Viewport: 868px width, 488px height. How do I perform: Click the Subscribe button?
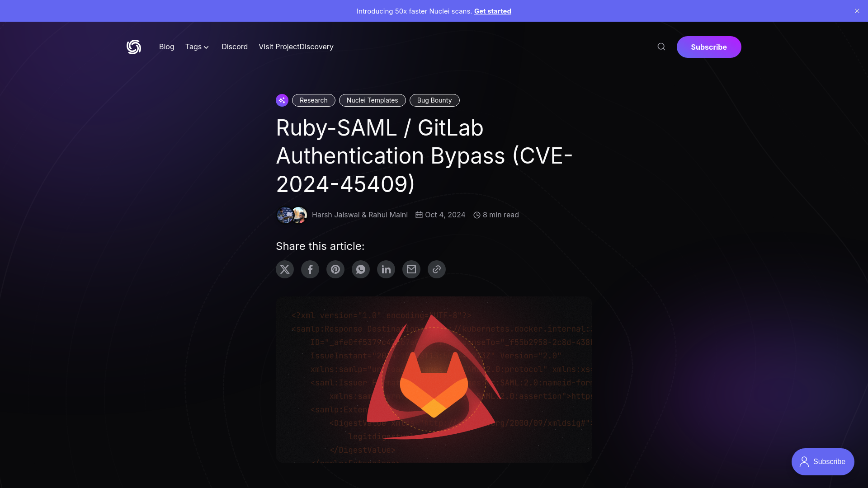tap(709, 47)
